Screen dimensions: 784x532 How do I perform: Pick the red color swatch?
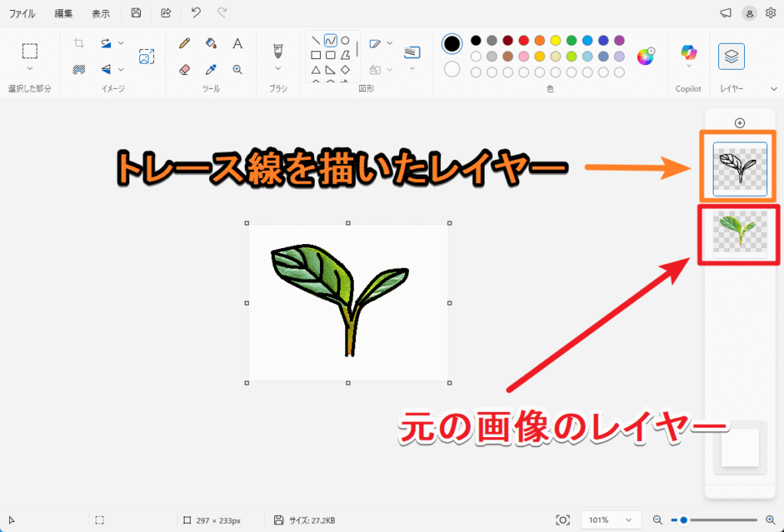(524, 41)
